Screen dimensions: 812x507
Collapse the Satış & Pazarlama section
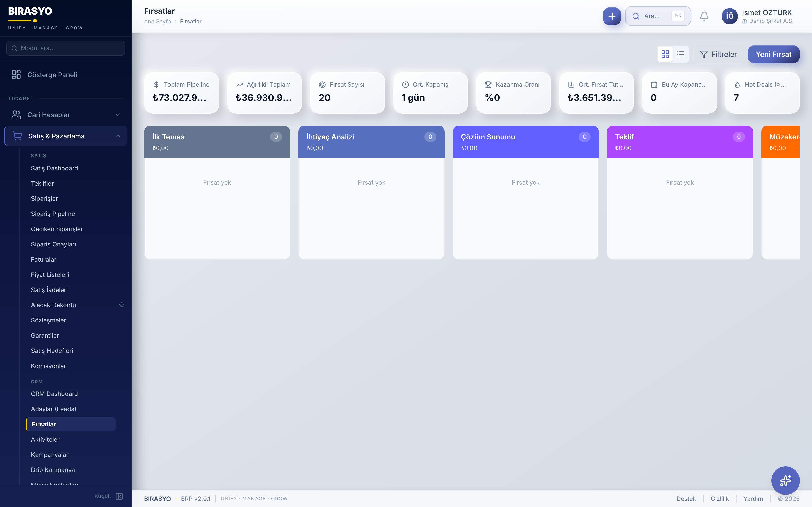[117, 136]
